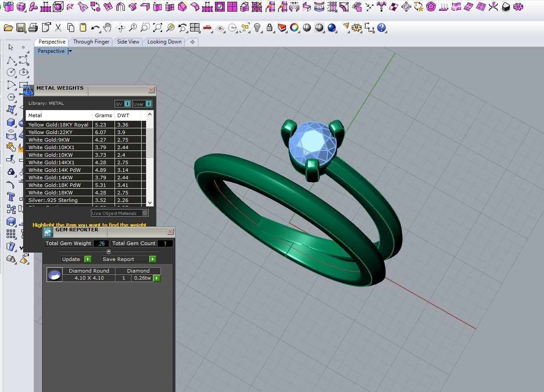The height and width of the screenshot is (392, 544).
Task: Undo with the curved arrow icon
Action: point(95,28)
